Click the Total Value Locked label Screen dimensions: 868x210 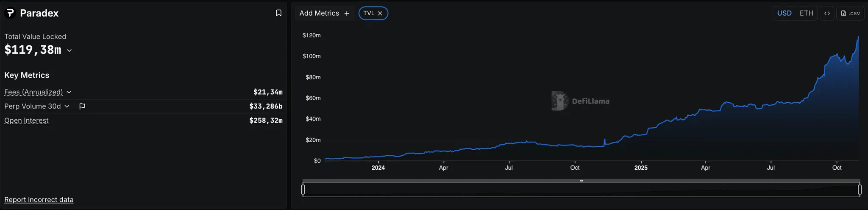tap(35, 36)
